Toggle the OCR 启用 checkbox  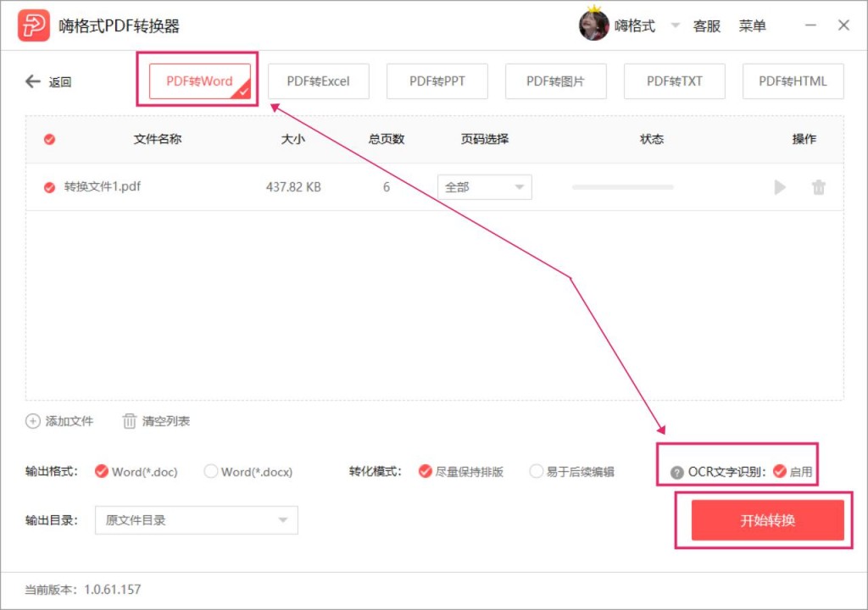(780, 471)
